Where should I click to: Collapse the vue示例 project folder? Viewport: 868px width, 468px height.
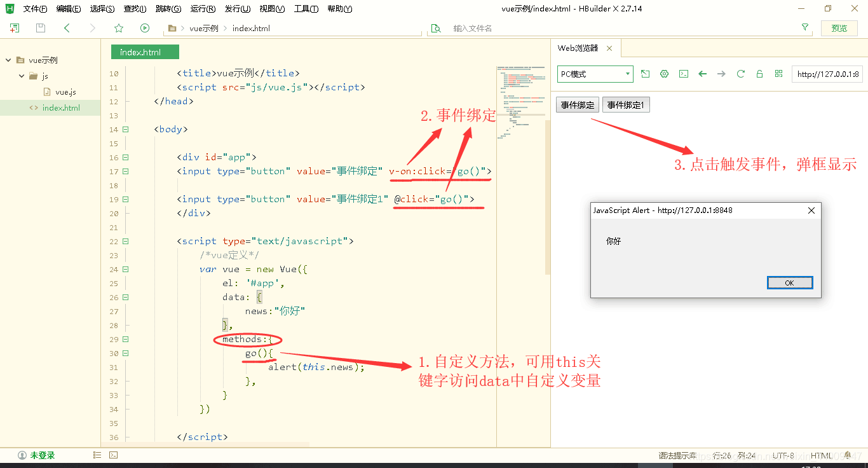pos(8,60)
